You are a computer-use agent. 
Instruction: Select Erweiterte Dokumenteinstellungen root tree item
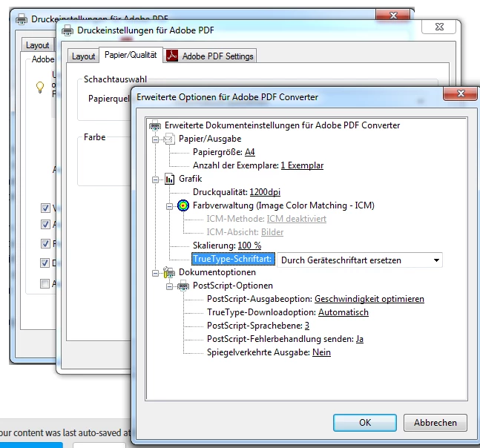point(282,125)
